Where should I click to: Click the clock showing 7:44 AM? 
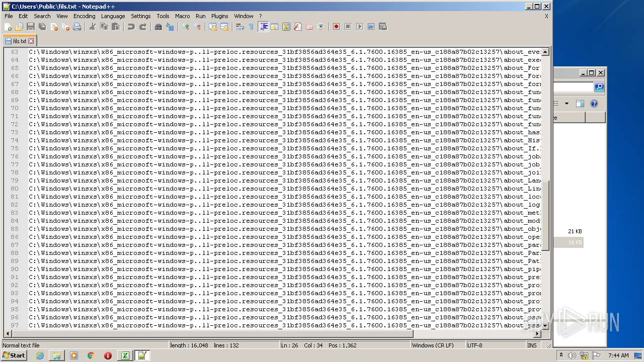coord(618,355)
